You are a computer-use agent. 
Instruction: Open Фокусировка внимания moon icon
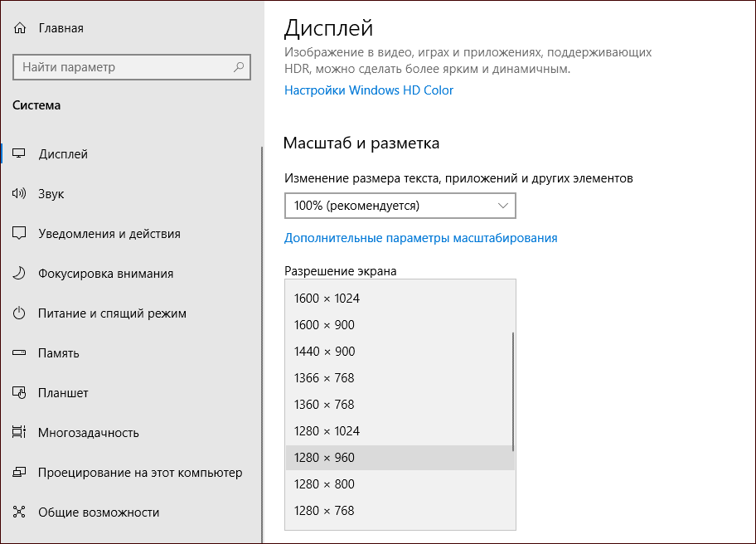19,274
